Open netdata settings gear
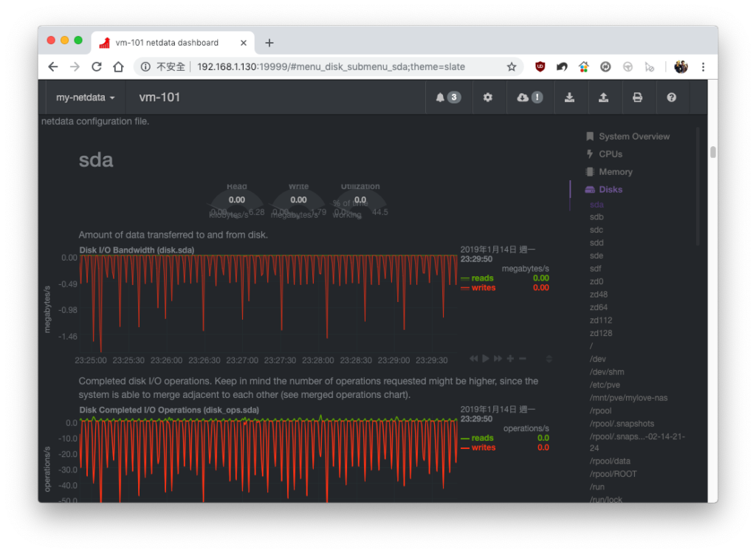Viewport: 756px width, 553px height. click(x=488, y=97)
